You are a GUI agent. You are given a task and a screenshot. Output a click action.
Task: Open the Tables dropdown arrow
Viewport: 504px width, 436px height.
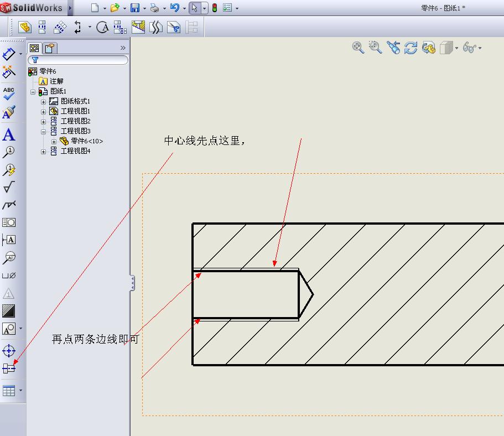pos(20,391)
